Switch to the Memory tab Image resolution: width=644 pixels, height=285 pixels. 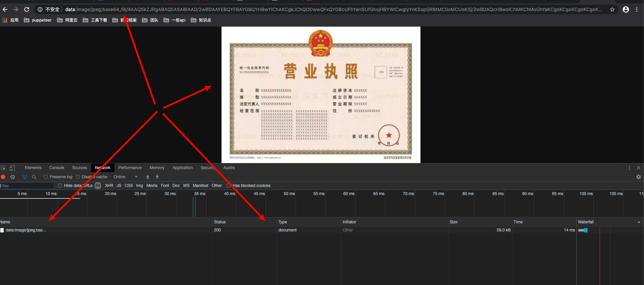(x=157, y=168)
